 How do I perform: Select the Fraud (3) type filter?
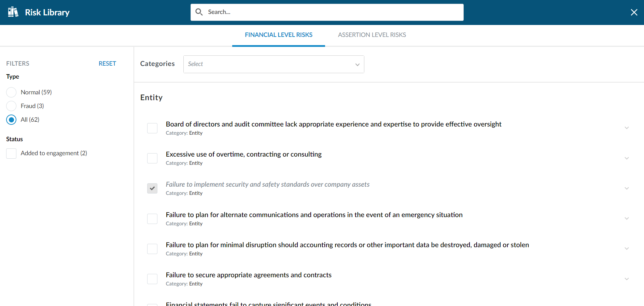tap(11, 106)
